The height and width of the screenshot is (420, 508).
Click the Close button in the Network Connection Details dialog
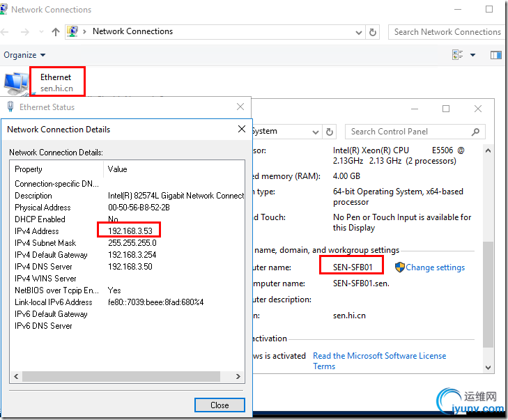(220, 405)
